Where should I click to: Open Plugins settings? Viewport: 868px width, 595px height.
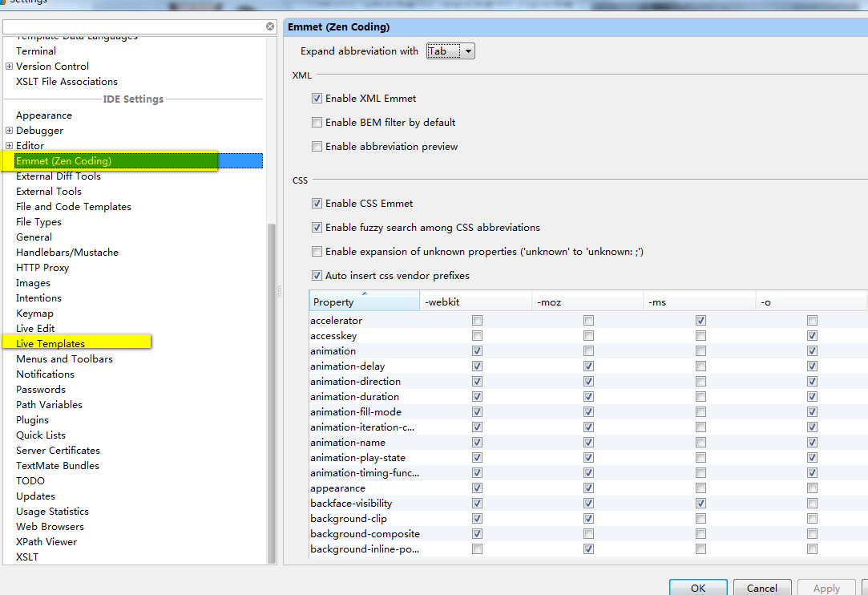click(x=32, y=420)
